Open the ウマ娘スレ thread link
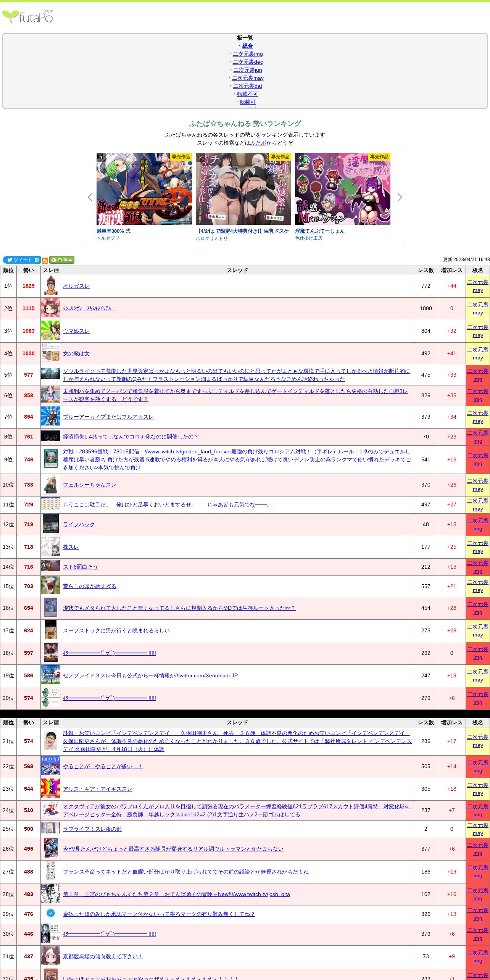Viewport: 490px width, 980px height. point(76,331)
